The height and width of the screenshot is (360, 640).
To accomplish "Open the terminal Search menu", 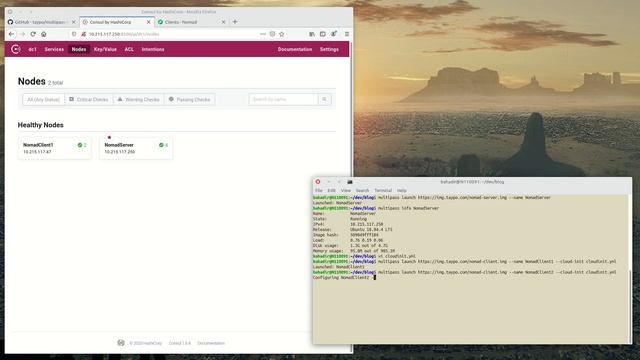I will tap(362, 191).
